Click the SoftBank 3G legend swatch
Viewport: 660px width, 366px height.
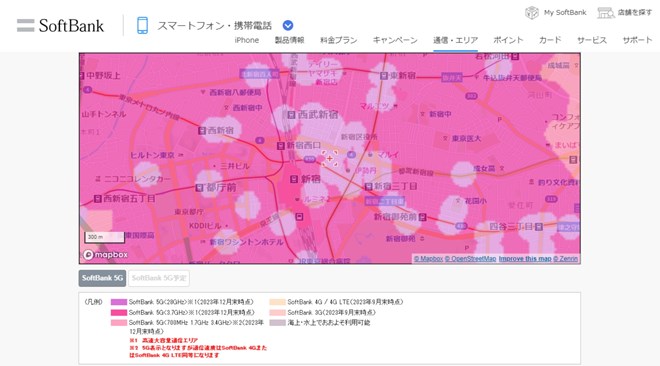[277, 313]
